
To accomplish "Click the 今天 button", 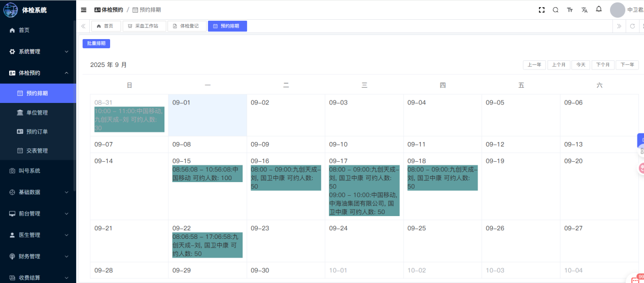I will [581, 65].
